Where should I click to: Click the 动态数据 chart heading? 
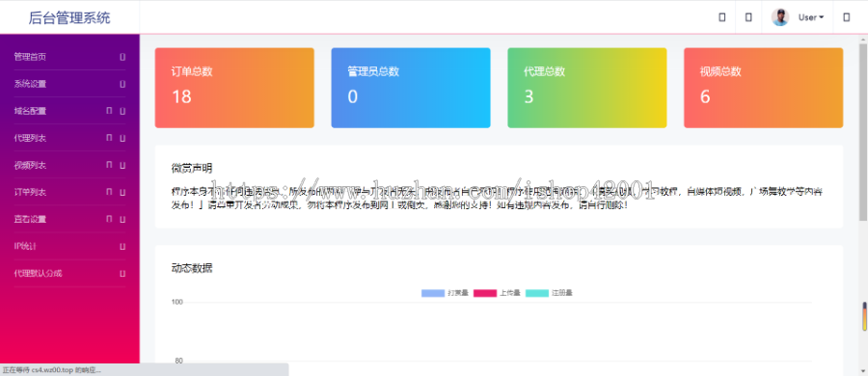192,269
